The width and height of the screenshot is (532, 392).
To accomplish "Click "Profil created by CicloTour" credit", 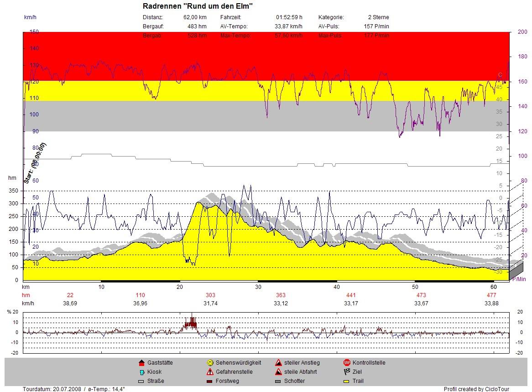I will click(476, 389).
